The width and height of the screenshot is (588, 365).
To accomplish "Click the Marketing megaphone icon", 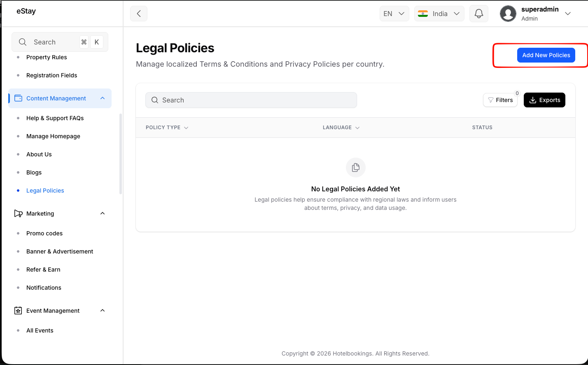I will pos(18,214).
